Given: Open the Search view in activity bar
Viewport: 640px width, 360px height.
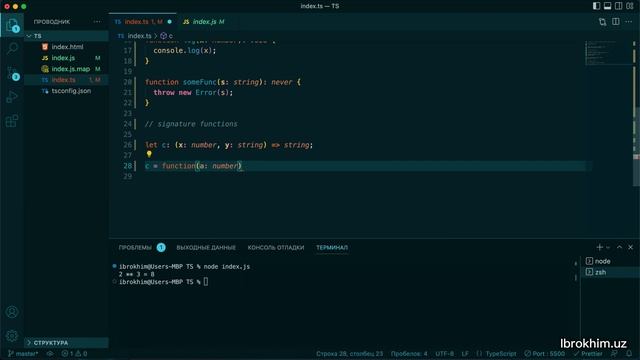Looking at the screenshot, I should [x=12, y=49].
